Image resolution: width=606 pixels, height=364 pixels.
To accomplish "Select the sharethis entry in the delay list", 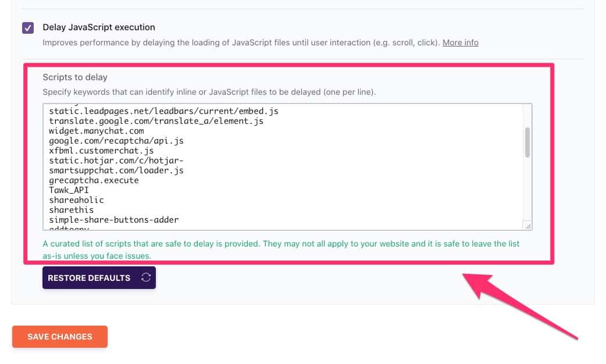I will 71,210.
